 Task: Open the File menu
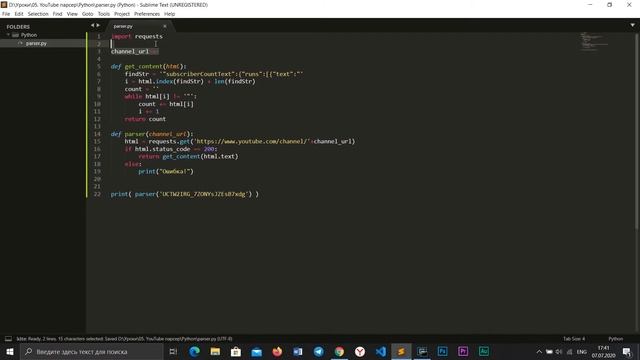coord(6,14)
